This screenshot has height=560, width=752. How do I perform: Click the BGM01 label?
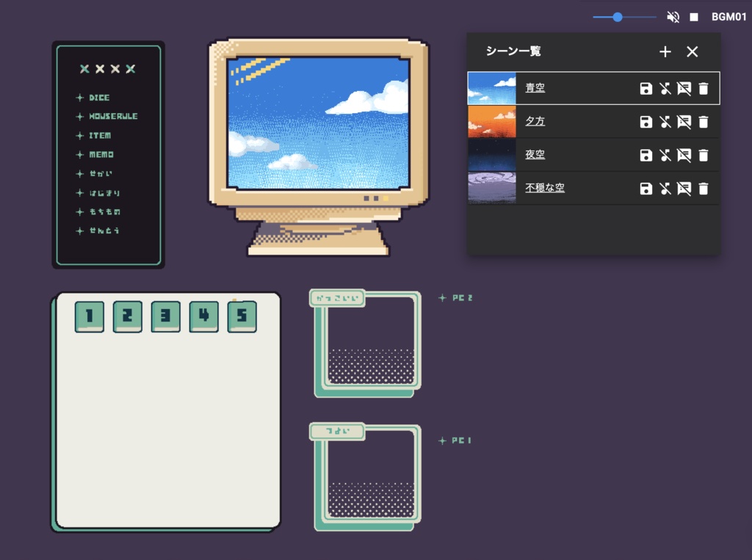(729, 17)
